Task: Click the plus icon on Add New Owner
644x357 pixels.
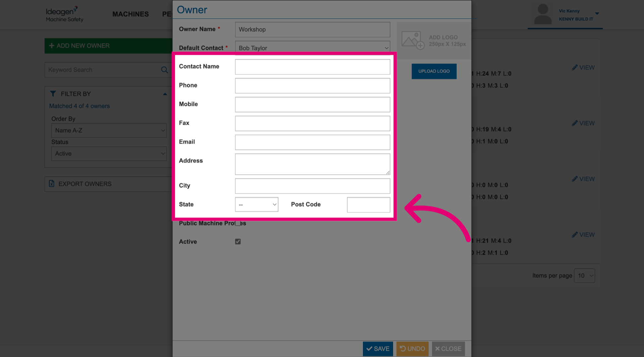Action: (52, 46)
